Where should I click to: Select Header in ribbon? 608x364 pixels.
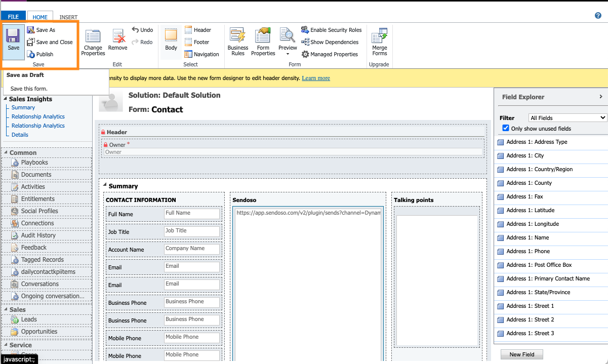(198, 30)
